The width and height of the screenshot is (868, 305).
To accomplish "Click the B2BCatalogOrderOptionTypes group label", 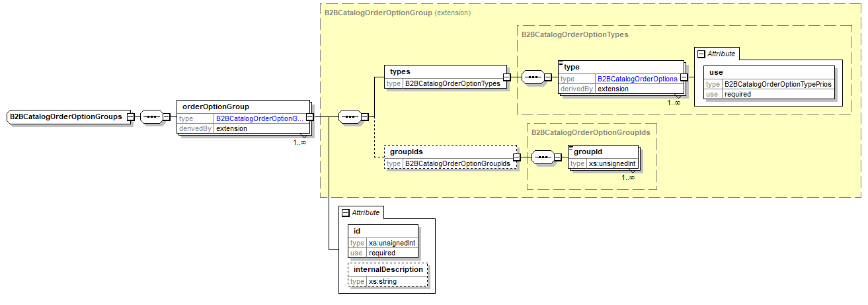I will (574, 34).
